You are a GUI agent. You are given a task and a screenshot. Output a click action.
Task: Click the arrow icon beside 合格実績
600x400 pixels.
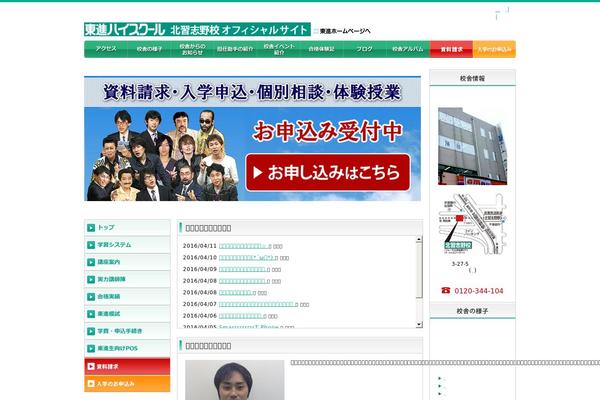(91, 297)
